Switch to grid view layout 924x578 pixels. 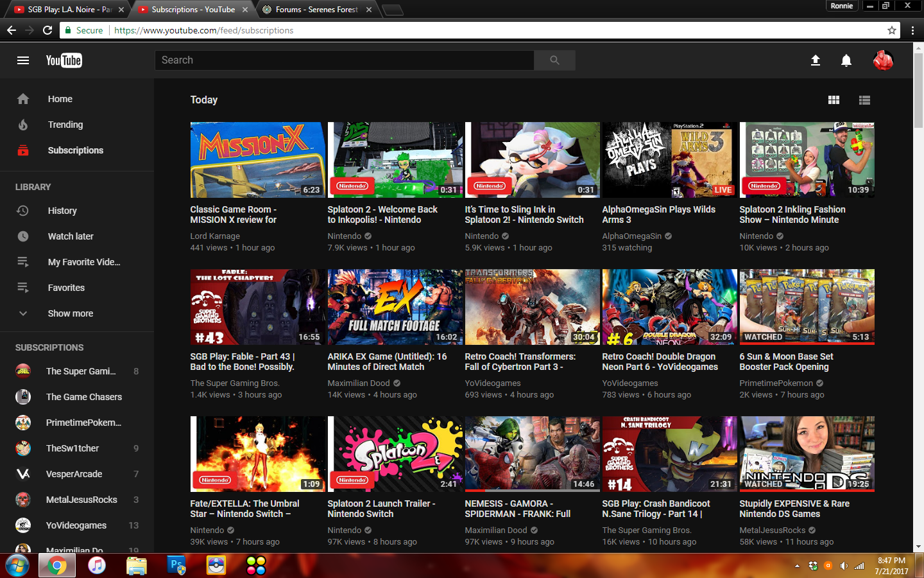[x=834, y=100]
